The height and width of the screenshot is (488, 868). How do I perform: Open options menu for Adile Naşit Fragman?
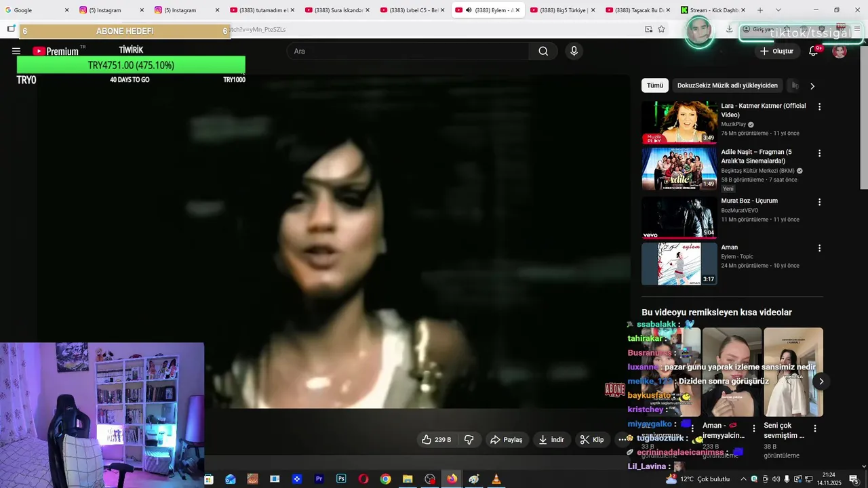(x=819, y=153)
